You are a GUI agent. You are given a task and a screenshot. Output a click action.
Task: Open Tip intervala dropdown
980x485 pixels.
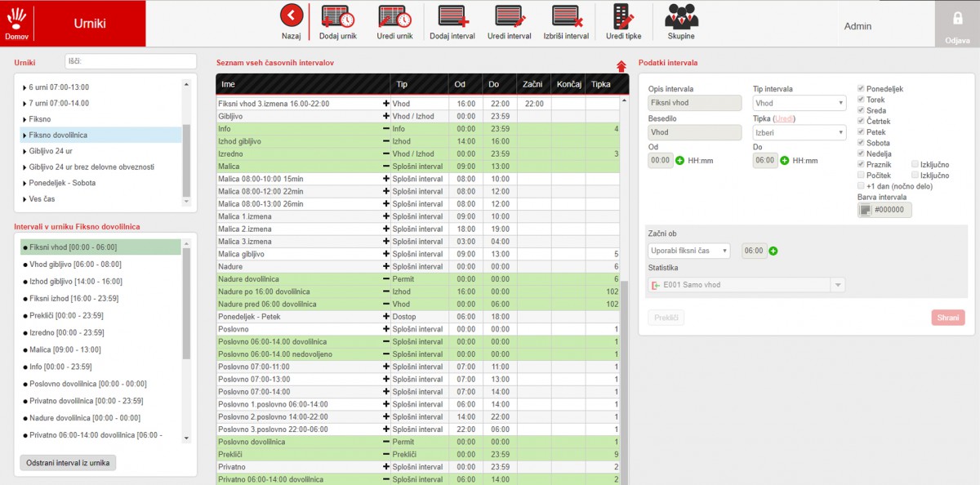tap(799, 103)
